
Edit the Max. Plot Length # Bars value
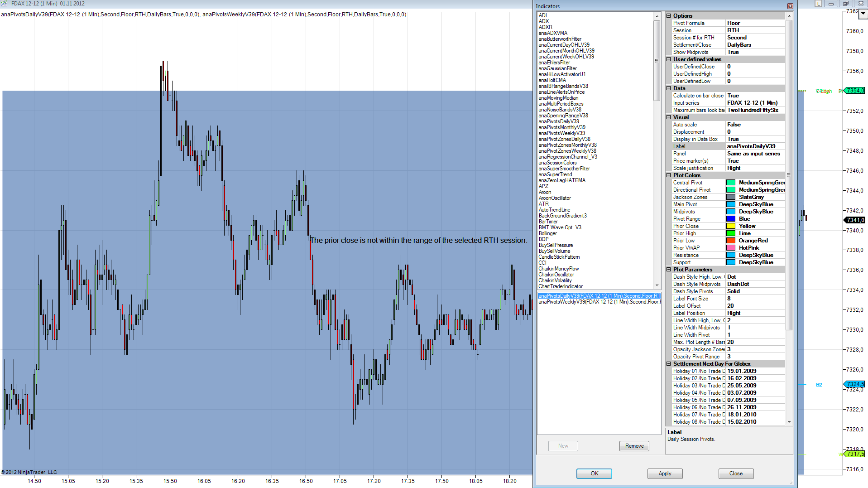pos(755,342)
